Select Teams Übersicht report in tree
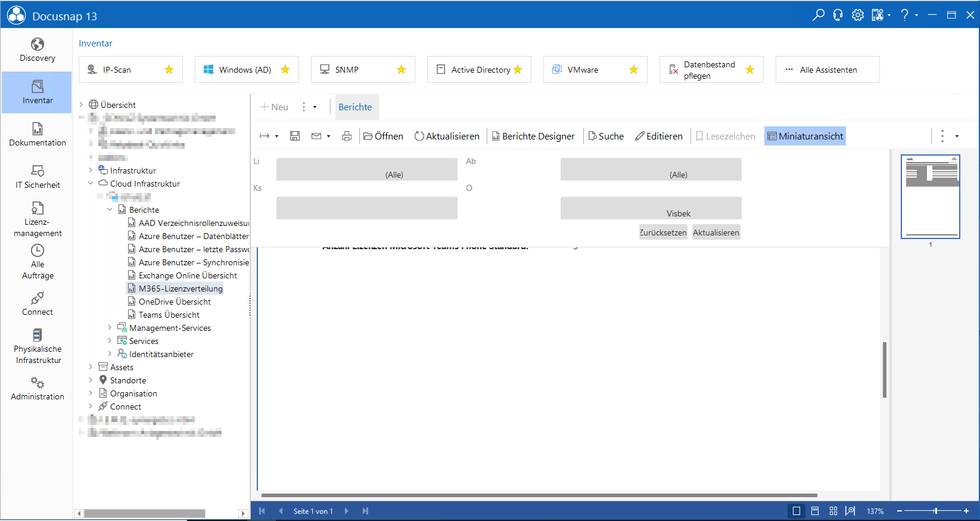Screen dimensions: 980x521 coord(169,315)
